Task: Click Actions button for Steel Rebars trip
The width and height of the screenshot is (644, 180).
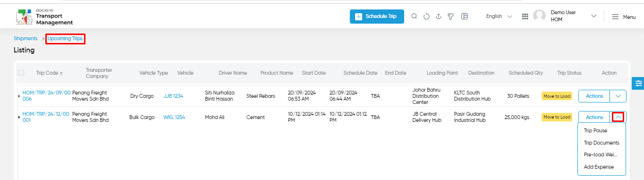Action: [x=594, y=96]
